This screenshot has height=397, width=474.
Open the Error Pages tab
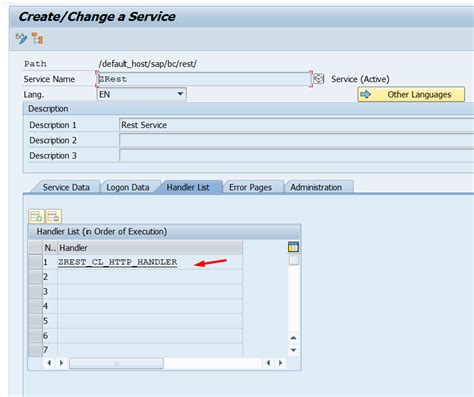tap(250, 187)
